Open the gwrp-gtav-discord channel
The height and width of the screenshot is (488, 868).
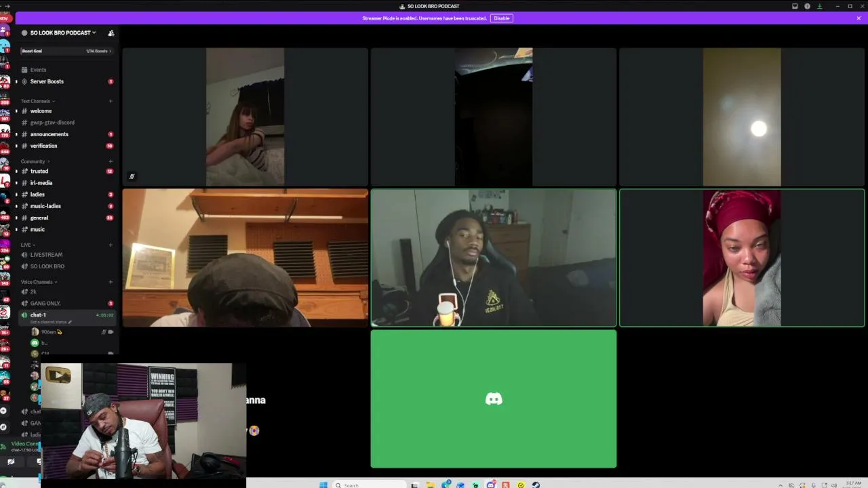point(66,123)
